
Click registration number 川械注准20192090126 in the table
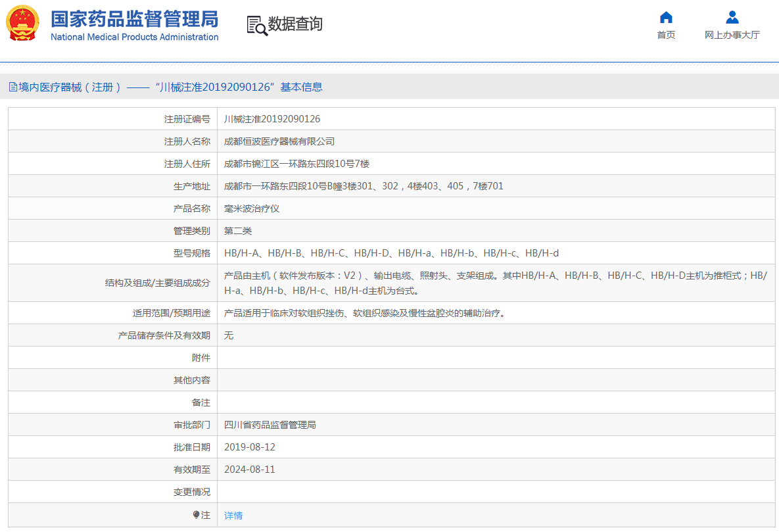point(272,119)
